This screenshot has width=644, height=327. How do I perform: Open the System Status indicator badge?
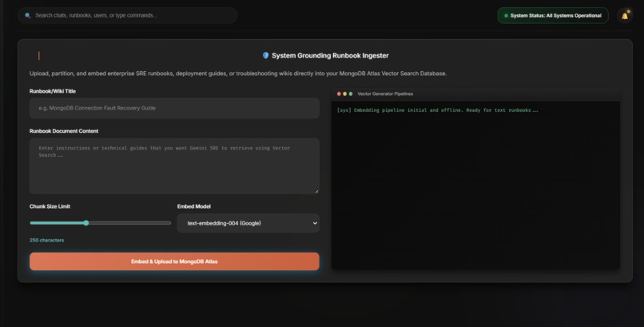click(x=553, y=16)
